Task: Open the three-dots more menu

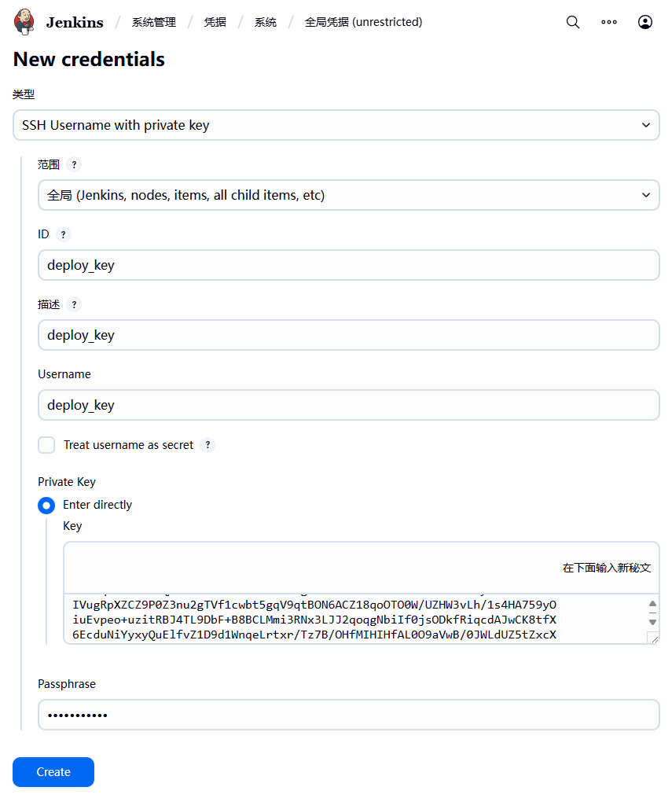Action: (609, 22)
